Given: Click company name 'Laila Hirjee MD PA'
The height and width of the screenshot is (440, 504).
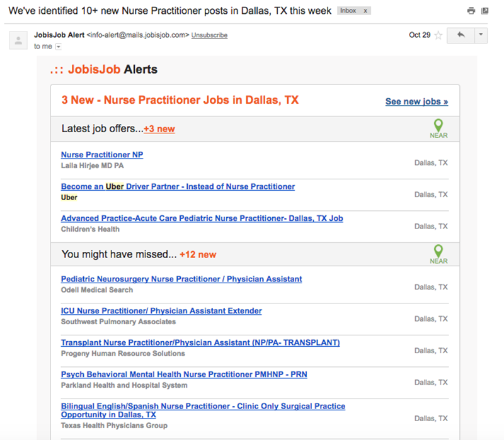Looking at the screenshot, I should coord(92,166).
